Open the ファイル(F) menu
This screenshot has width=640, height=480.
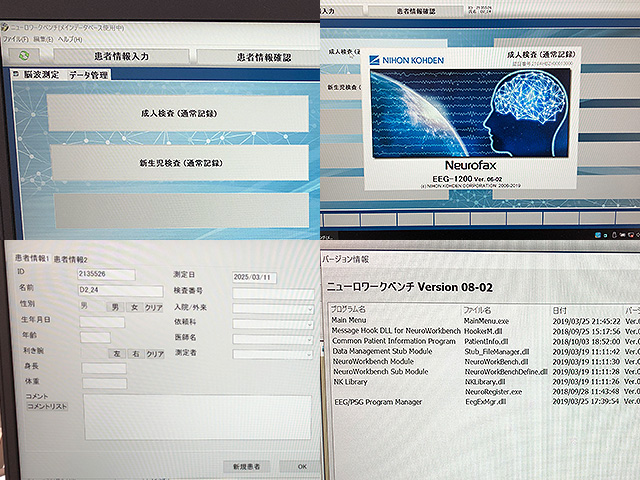click(x=16, y=39)
